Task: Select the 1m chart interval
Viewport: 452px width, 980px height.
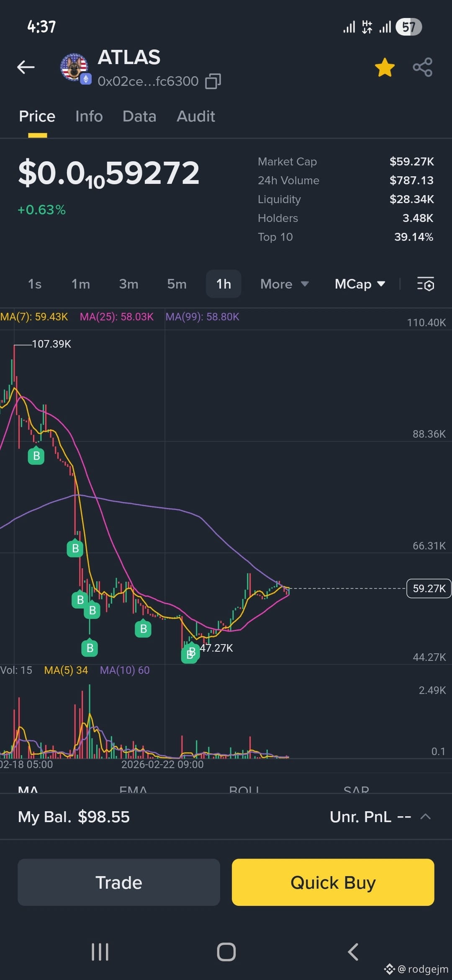Action: click(x=81, y=284)
